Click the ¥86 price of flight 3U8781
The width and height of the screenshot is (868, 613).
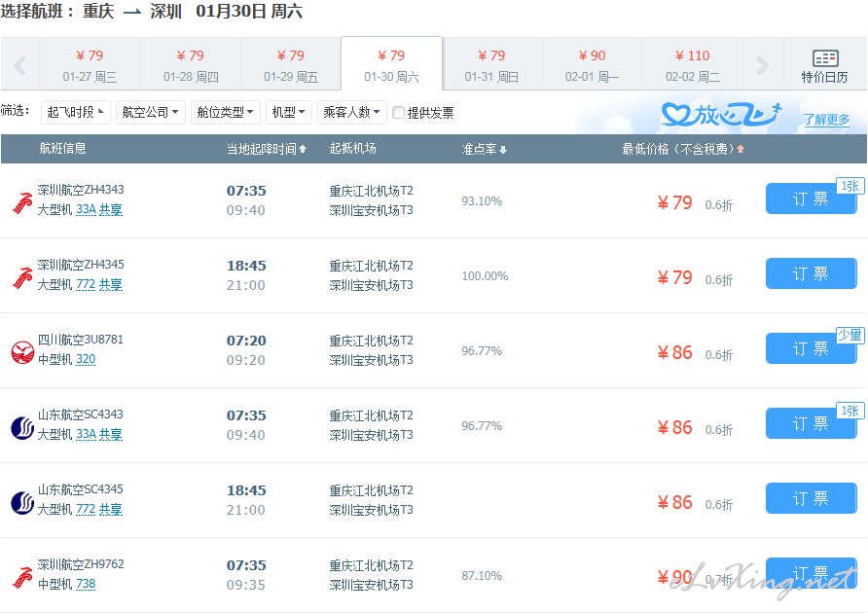[674, 353]
